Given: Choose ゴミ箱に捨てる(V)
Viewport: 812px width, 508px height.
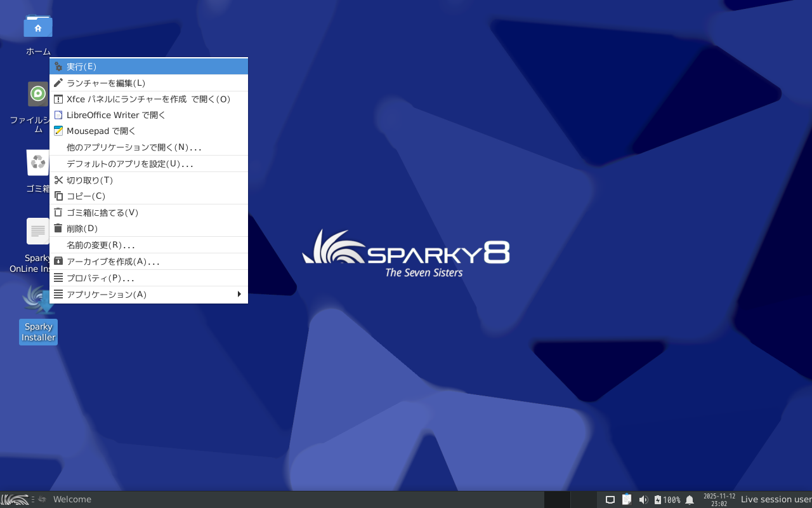Looking at the screenshot, I should (148, 213).
